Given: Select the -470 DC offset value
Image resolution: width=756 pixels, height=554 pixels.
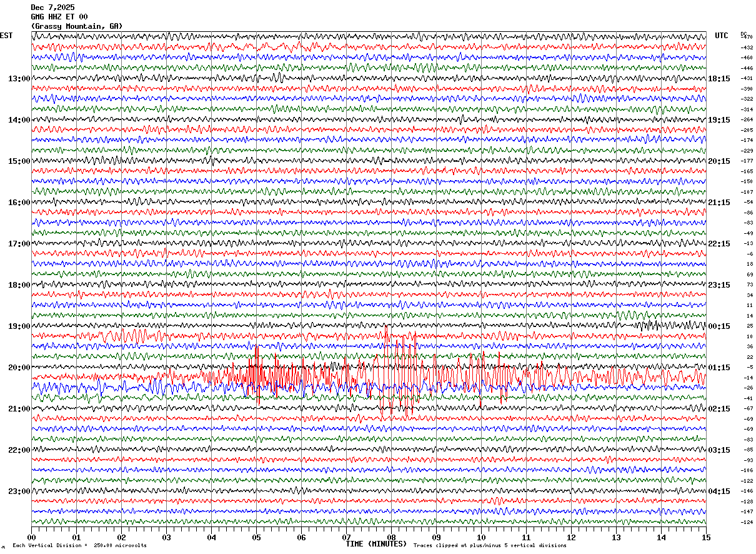Looking at the screenshot, I should tap(747, 38).
